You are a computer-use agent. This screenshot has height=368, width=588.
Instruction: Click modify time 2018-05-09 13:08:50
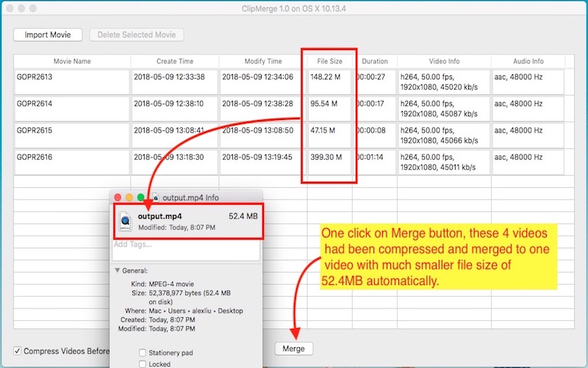(x=258, y=130)
